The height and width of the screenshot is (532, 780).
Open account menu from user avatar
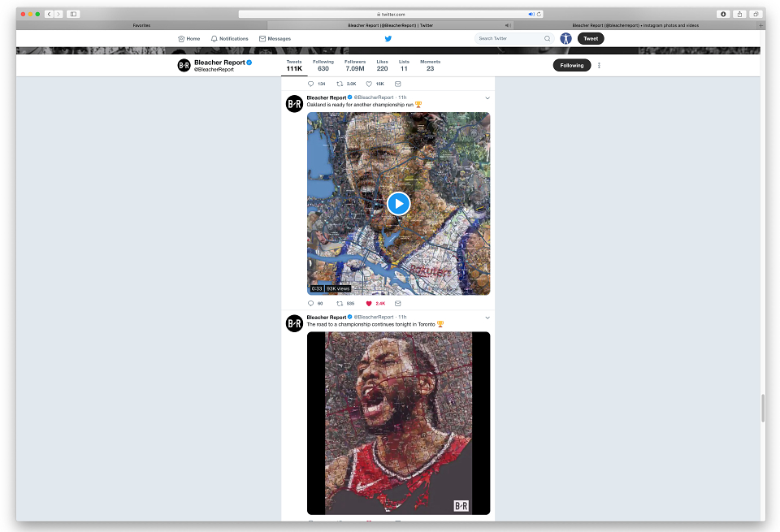pyautogui.click(x=565, y=38)
